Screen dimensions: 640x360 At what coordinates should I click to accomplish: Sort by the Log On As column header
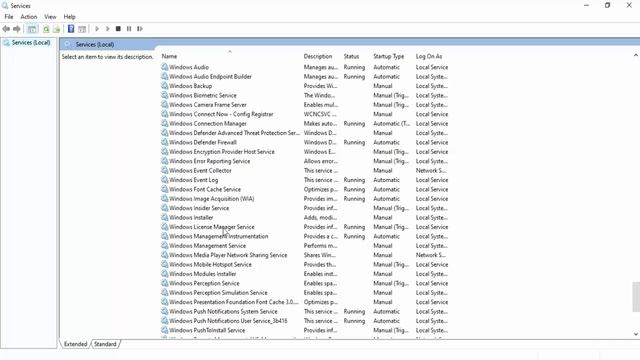click(x=429, y=56)
